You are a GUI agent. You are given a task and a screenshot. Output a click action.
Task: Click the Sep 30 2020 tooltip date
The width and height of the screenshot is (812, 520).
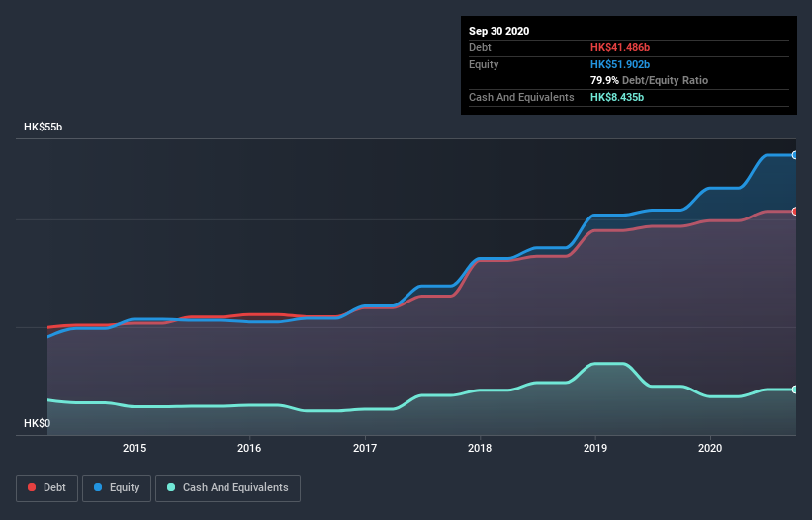click(x=499, y=31)
